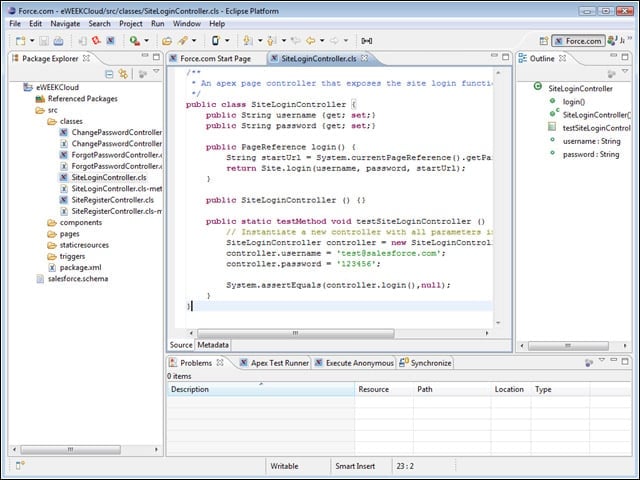Switch to the Execute Anonymous tab
The height and width of the screenshot is (480, 640).
354,363
